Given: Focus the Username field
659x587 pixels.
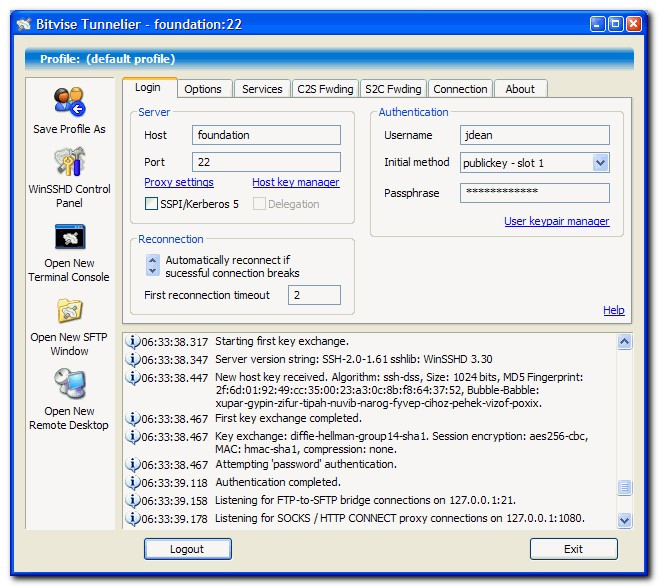Looking at the screenshot, I should coord(535,135).
